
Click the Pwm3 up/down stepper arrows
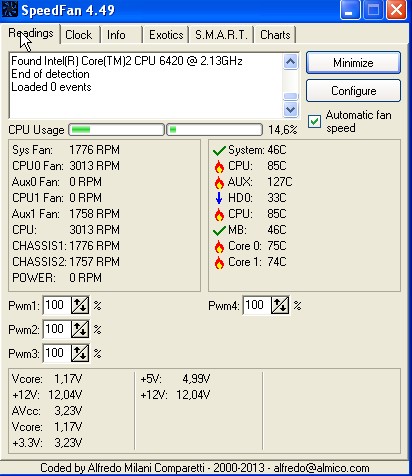click(x=80, y=353)
